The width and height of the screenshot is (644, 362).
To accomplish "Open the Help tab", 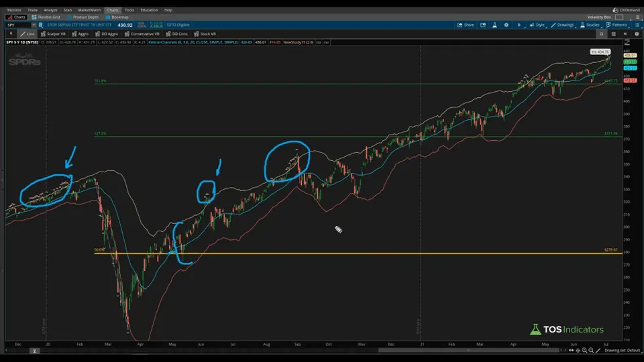I will tap(168, 10).
